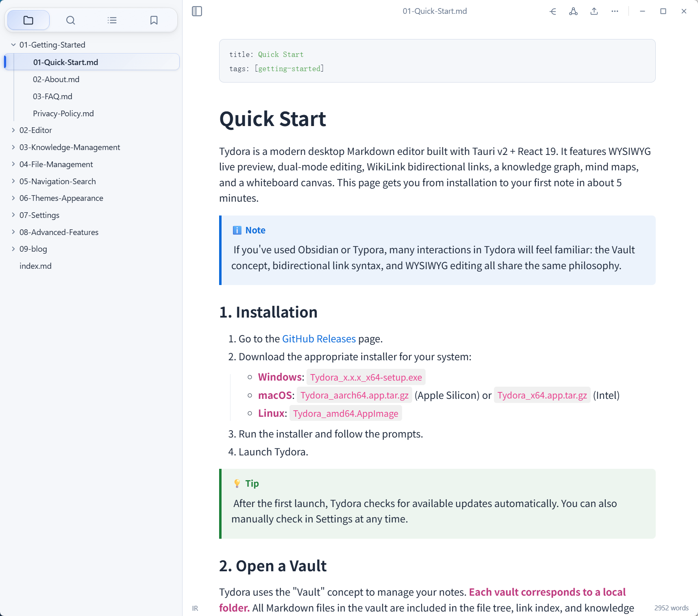Follow the GitHub Releases link
Image resolution: width=698 pixels, height=616 pixels.
319,339
